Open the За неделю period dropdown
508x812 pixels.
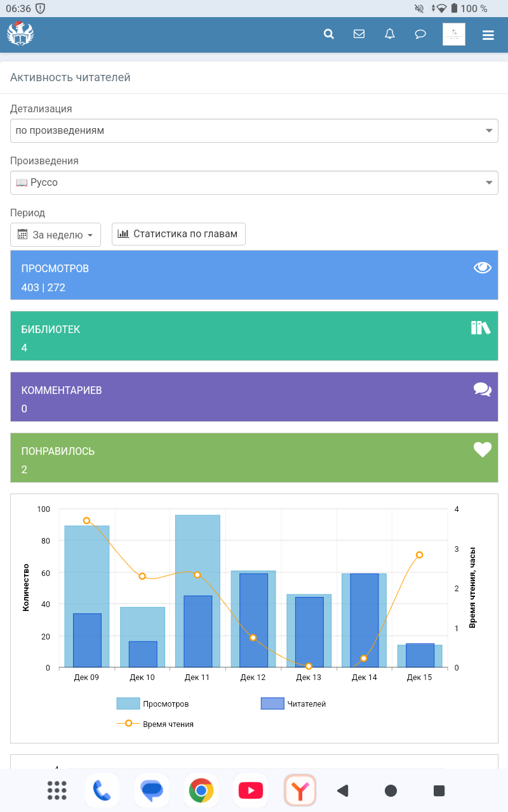click(x=56, y=234)
